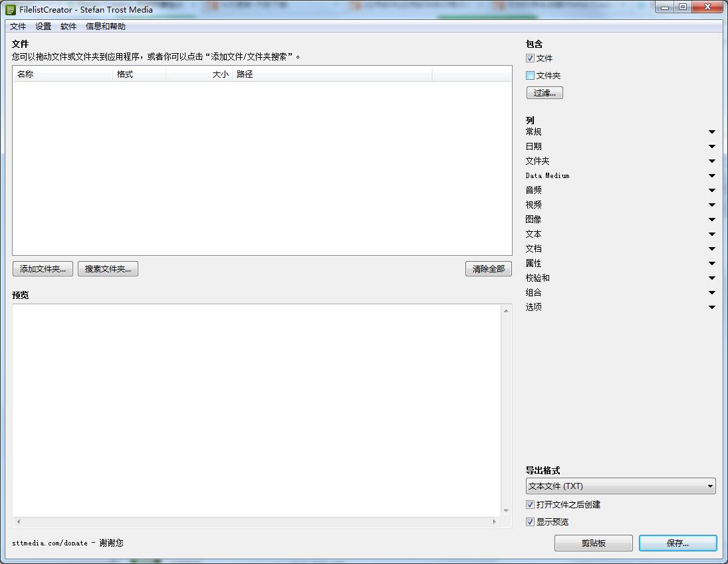Open the 文件 menu
Screen dimensions: 728x564
point(17,27)
